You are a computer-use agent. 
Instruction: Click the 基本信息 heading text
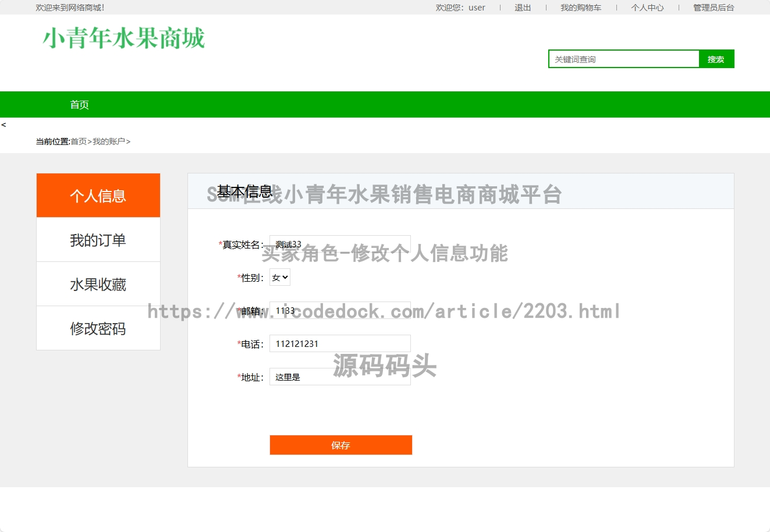tap(244, 191)
